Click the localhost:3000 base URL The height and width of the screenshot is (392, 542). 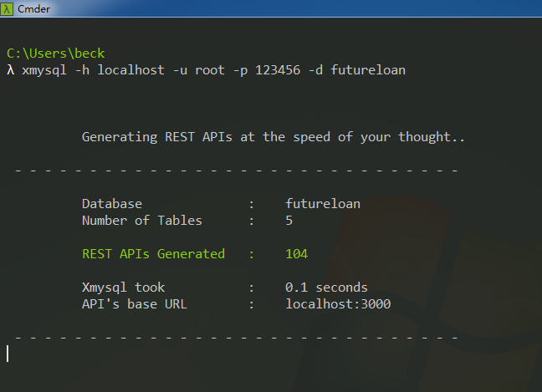pyautogui.click(x=338, y=304)
